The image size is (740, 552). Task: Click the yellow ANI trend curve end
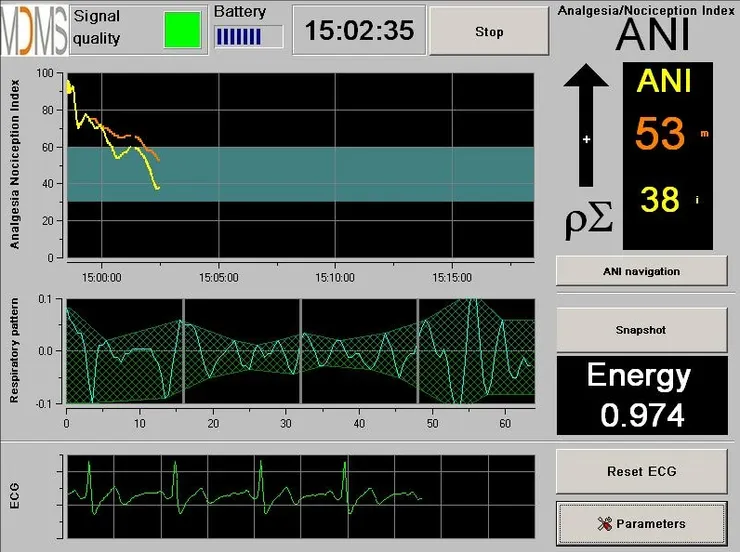point(158,188)
